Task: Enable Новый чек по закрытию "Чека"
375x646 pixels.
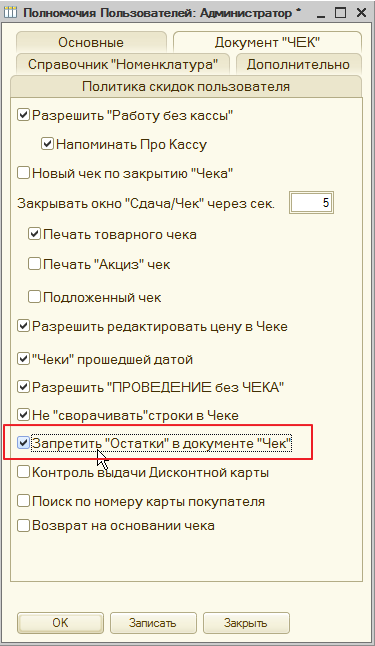Action: 23,173
